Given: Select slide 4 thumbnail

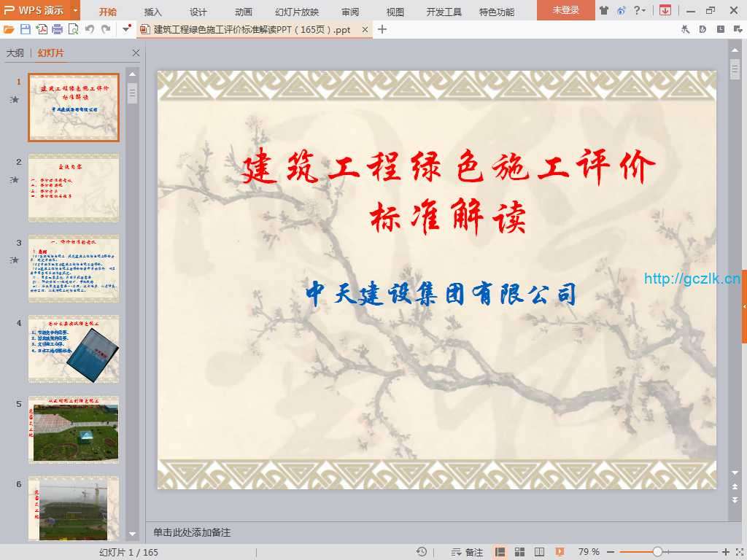Looking at the screenshot, I should click(73, 349).
